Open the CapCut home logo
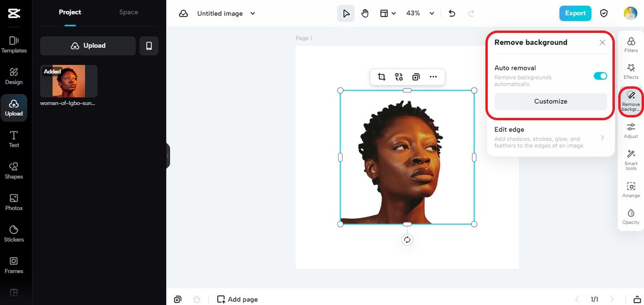The image size is (644, 305). pos(14,14)
